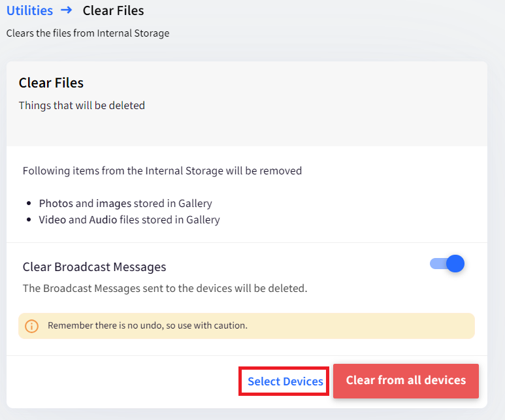This screenshot has height=420, width=505.
Task: Click the 'Photos and images stored in Gallery' item
Action: pyautogui.click(x=125, y=204)
